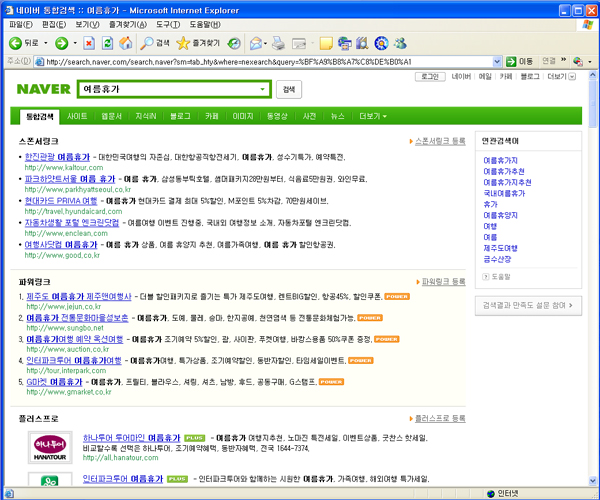600x500 pixels.
Task: Click the page icon in address bar
Action: coord(39,61)
